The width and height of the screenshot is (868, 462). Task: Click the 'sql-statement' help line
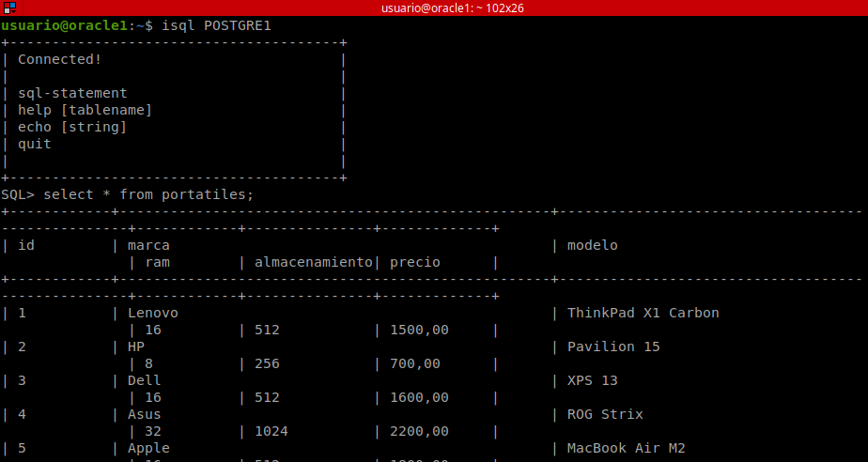tap(72, 94)
